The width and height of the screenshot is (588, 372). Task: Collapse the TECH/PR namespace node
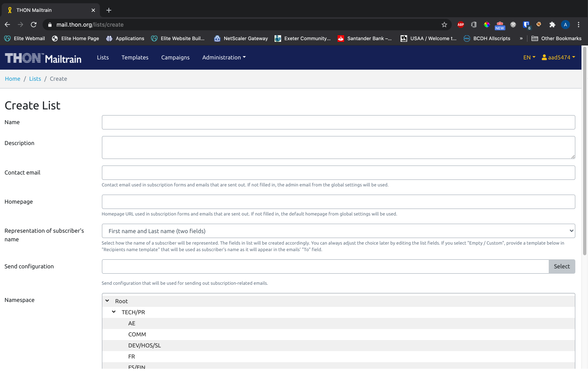point(114,312)
